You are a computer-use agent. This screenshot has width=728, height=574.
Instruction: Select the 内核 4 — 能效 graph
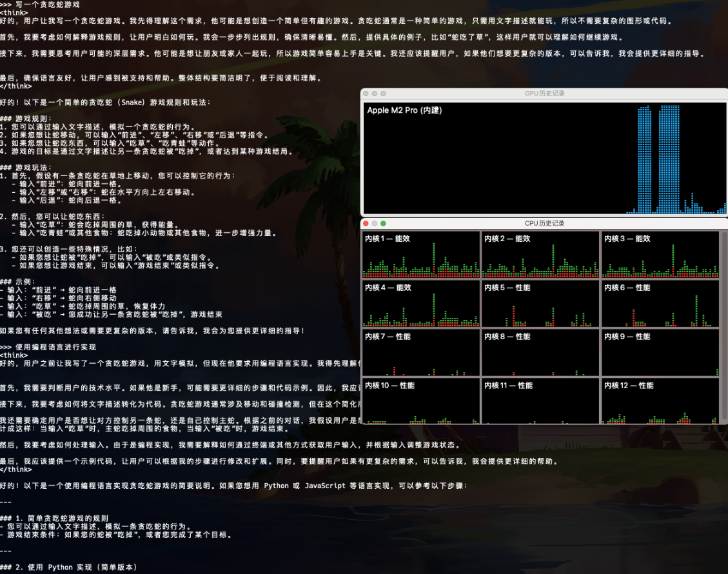421,304
